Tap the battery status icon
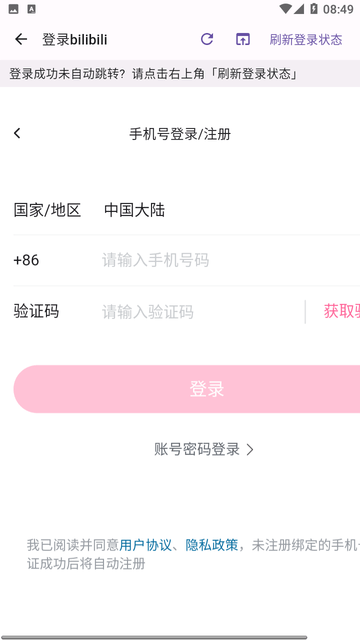The width and height of the screenshot is (360, 640). 314,9
